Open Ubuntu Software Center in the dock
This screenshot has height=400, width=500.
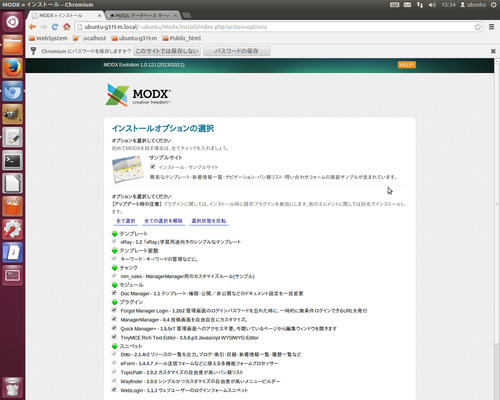pos(13,206)
